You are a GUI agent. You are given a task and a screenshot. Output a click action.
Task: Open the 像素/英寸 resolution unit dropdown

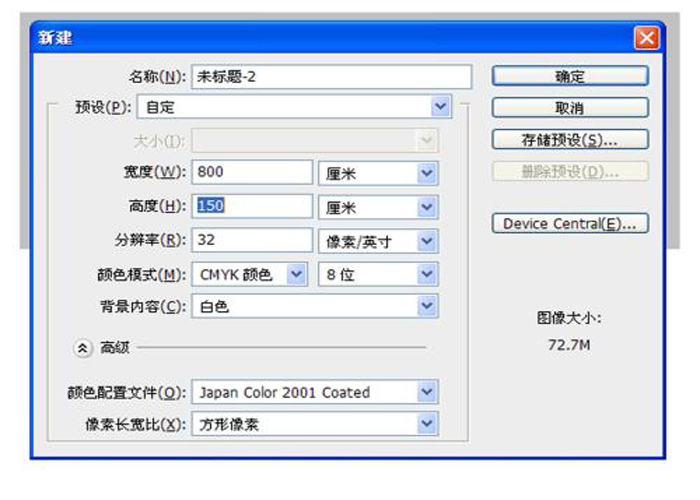click(378, 241)
